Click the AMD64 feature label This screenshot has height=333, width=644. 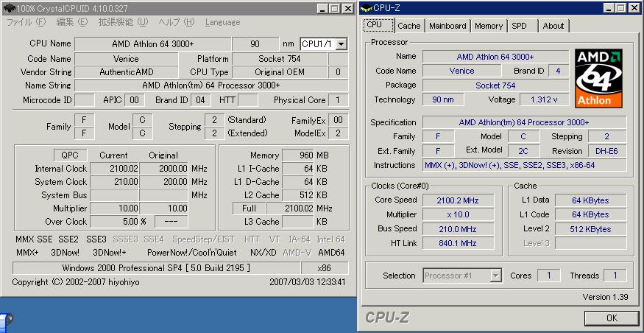point(331,253)
